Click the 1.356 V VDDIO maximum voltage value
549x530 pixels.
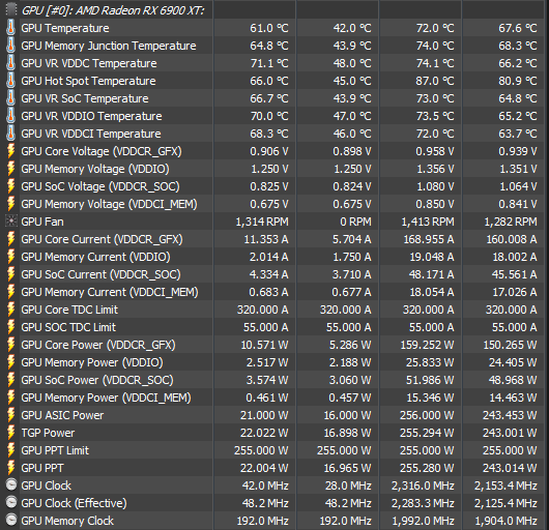(435, 169)
